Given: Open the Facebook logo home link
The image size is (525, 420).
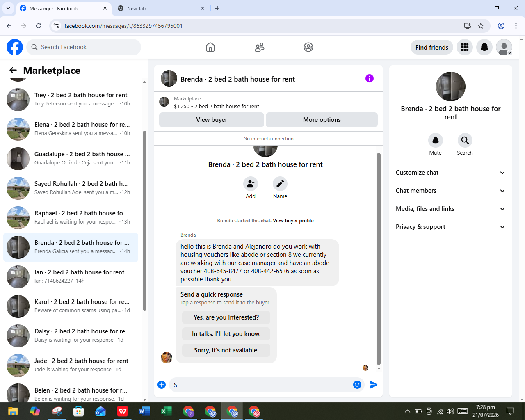Looking at the screenshot, I should click(15, 47).
